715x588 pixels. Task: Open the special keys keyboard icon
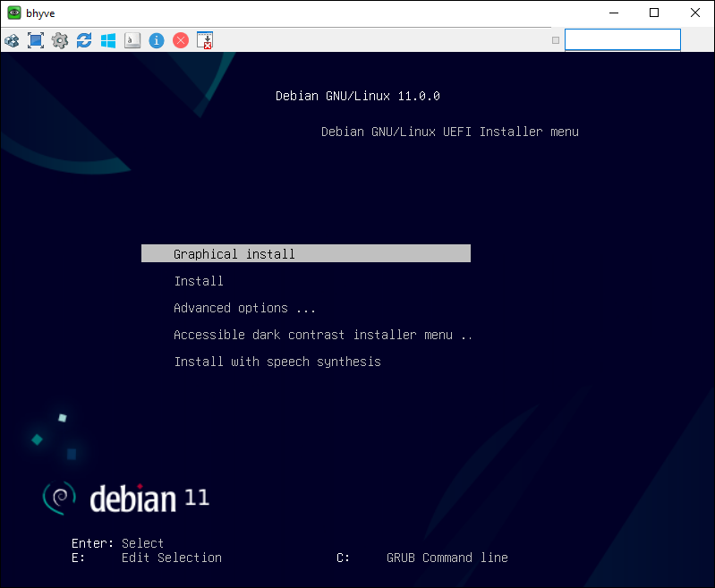click(132, 40)
